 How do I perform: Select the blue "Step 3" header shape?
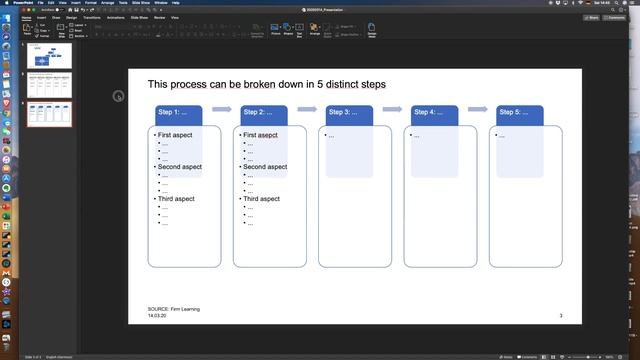[x=349, y=116]
